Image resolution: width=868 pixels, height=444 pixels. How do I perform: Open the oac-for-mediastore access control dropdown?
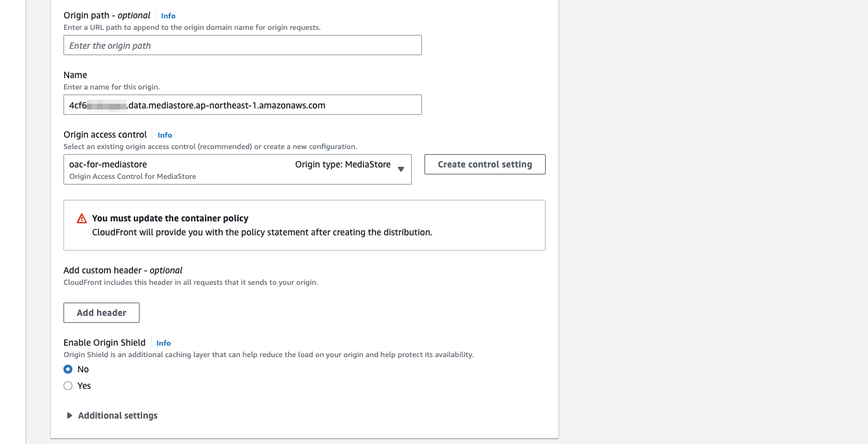tap(237, 169)
